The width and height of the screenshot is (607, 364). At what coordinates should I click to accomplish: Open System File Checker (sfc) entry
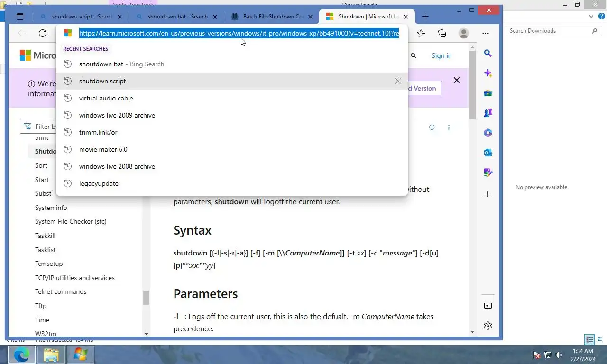click(x=71, y=221)
